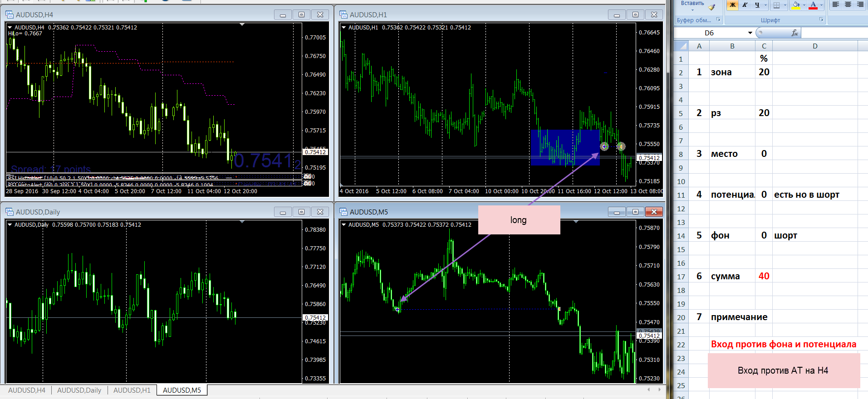This screenshot has height=399, width=868.
Task: Switch to the AUDUSD,M5 chart tab
Action: coord(182,390)
